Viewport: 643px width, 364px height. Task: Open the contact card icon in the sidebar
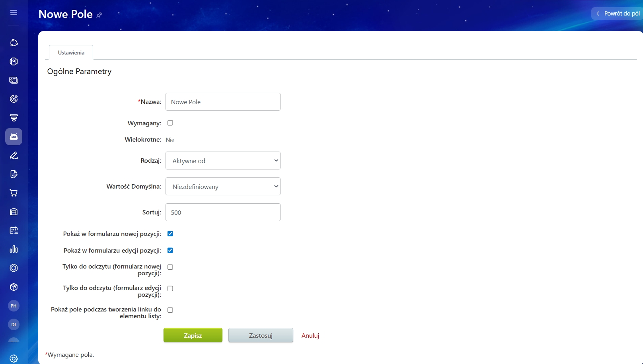14,80
